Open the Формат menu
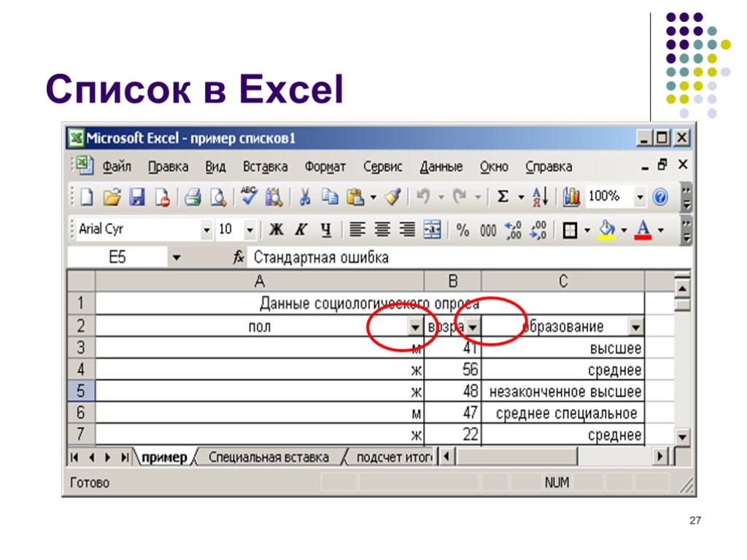The height and width of the screenshot is (560, 747). [325, 167]
